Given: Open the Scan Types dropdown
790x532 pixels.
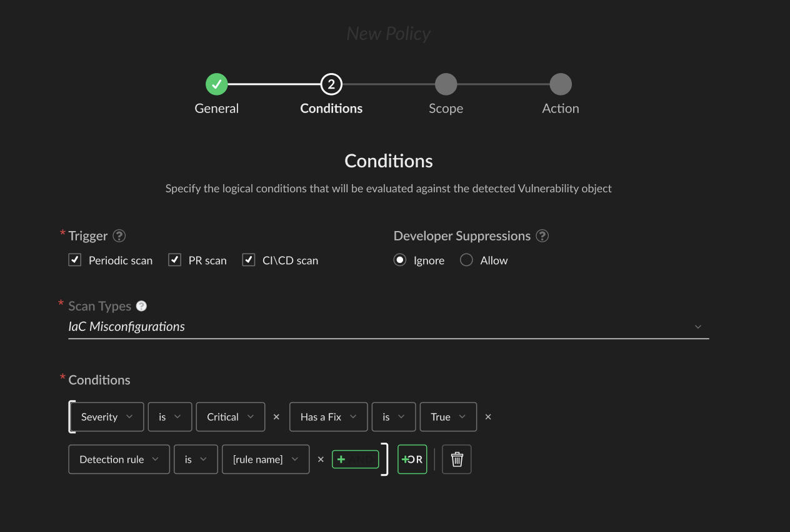Looking at the screenshot, I should (x=698, y=326).
